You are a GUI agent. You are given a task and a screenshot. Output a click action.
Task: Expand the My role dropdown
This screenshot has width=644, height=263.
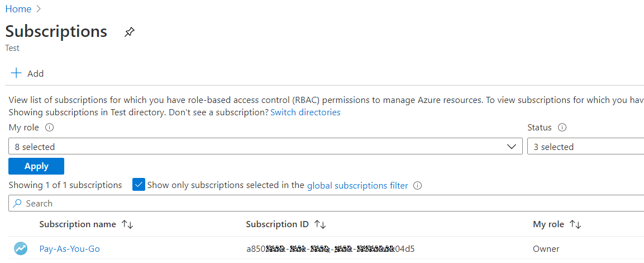coord(511,147)
